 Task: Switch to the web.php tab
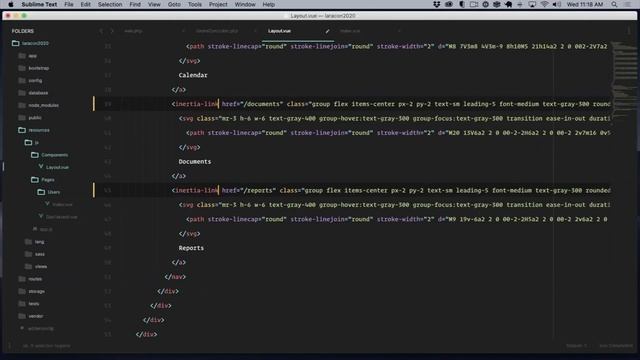point(133,31)
